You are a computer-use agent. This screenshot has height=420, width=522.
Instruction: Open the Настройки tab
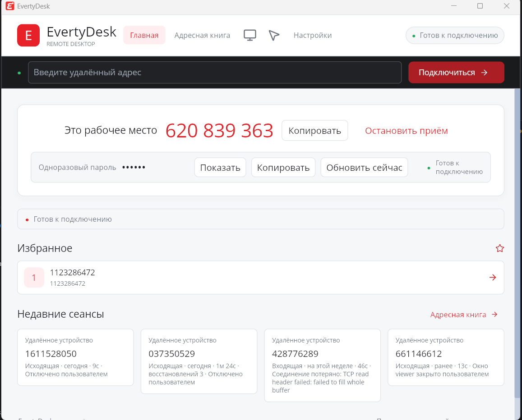coord(313,35)
